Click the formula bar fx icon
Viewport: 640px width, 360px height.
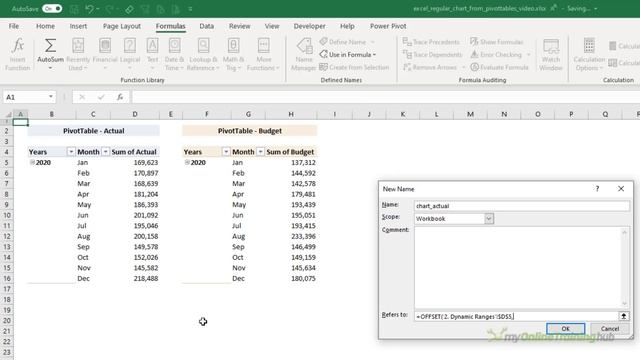pos(120,97)
